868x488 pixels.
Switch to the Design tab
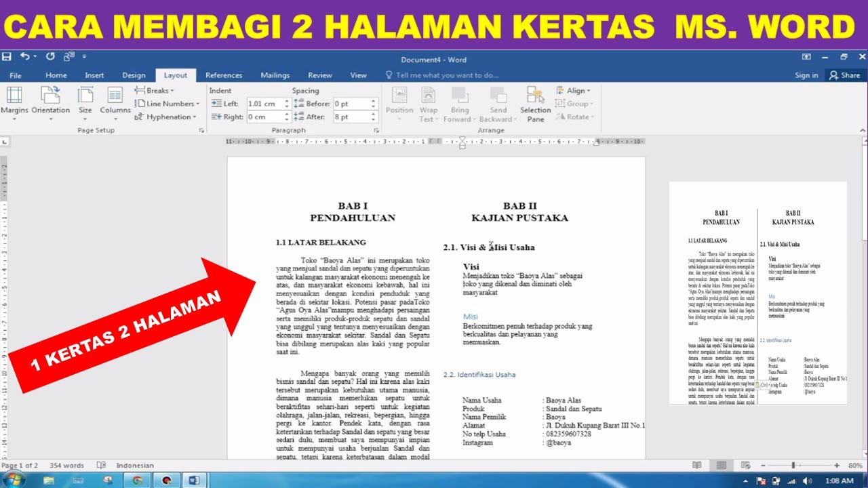pos(134,75)
